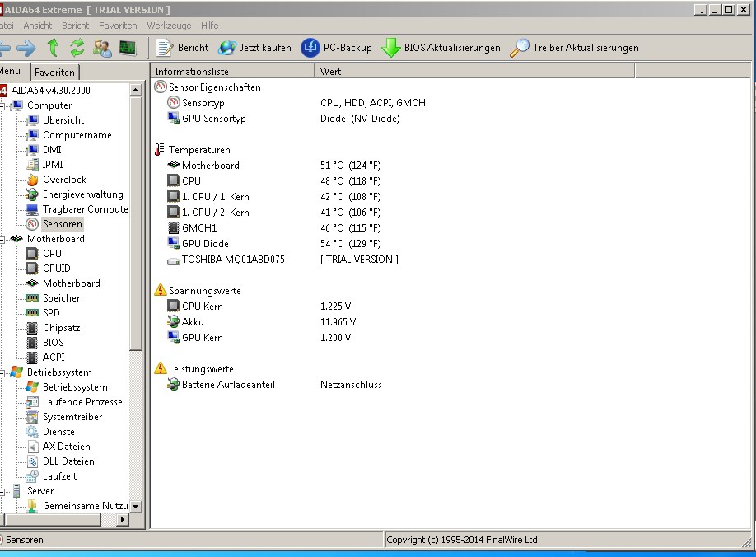This screenshot has width=756, height=557.
Task: Select the Overclock tree item
Action: click(x=64, y=180)
